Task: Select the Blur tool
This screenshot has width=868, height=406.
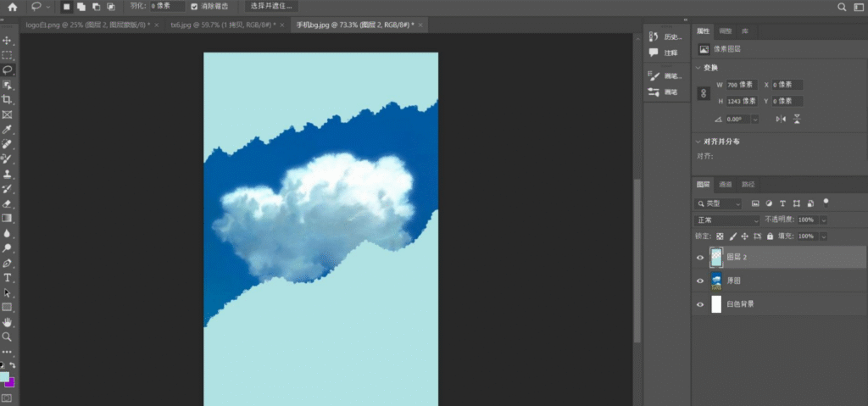Action: (x=7, y=233)
